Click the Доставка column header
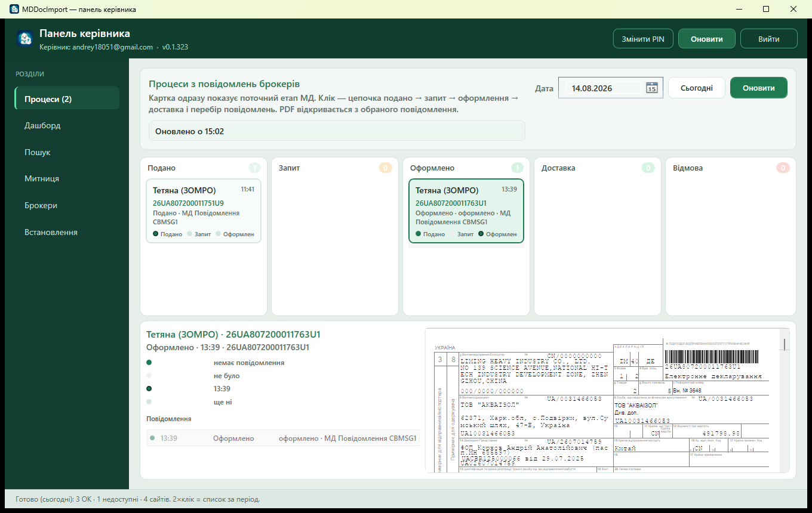The image size is (812, 513). (x=558, y=168)
